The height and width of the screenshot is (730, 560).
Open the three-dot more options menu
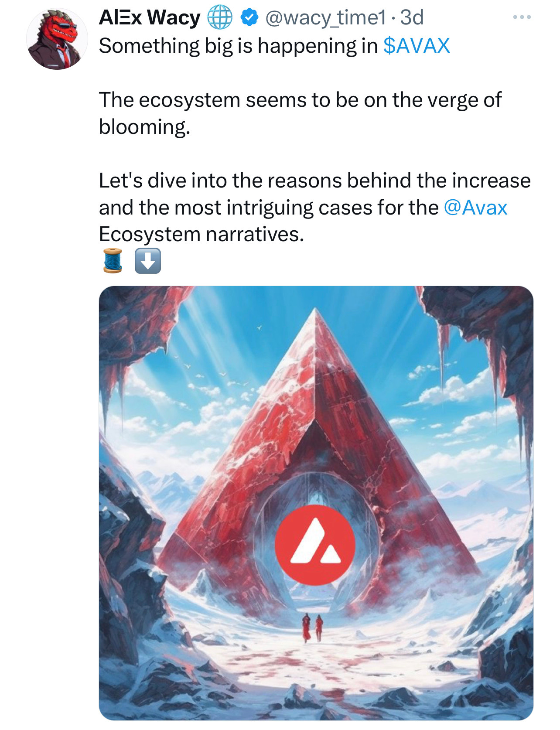point(522,17)
